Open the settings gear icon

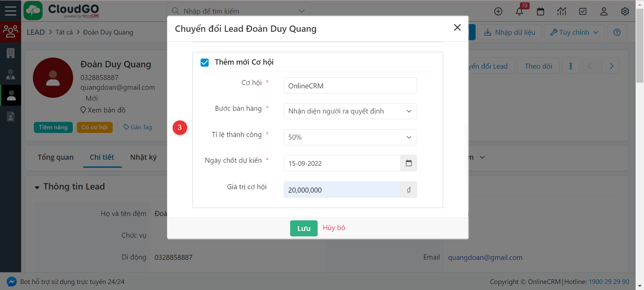click(625, 11)
